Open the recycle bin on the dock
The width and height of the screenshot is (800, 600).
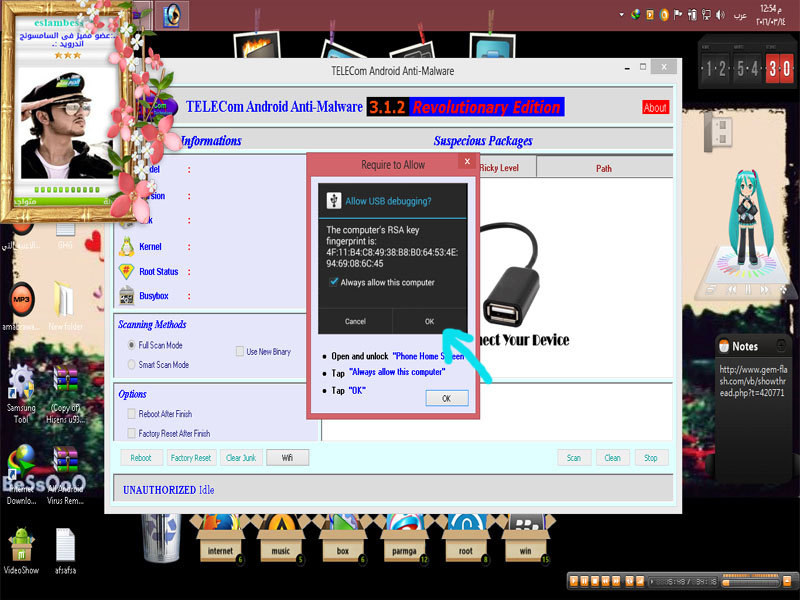coord(161,537)
